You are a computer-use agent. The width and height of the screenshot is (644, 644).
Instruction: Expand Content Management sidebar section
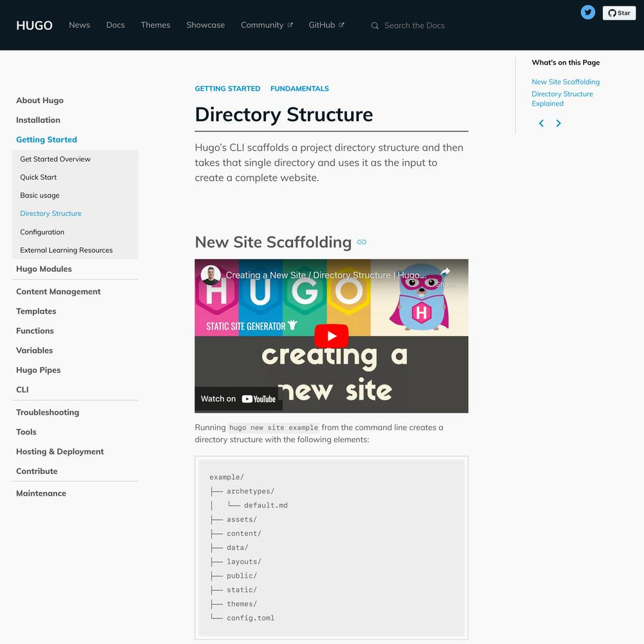tap(59, 291)
